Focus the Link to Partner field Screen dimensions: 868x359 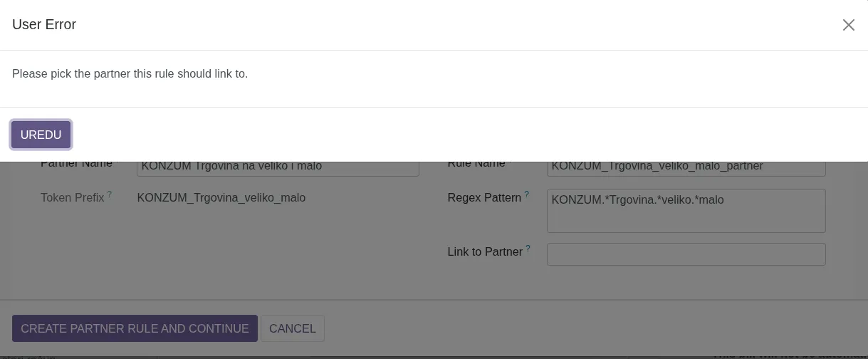686,254
